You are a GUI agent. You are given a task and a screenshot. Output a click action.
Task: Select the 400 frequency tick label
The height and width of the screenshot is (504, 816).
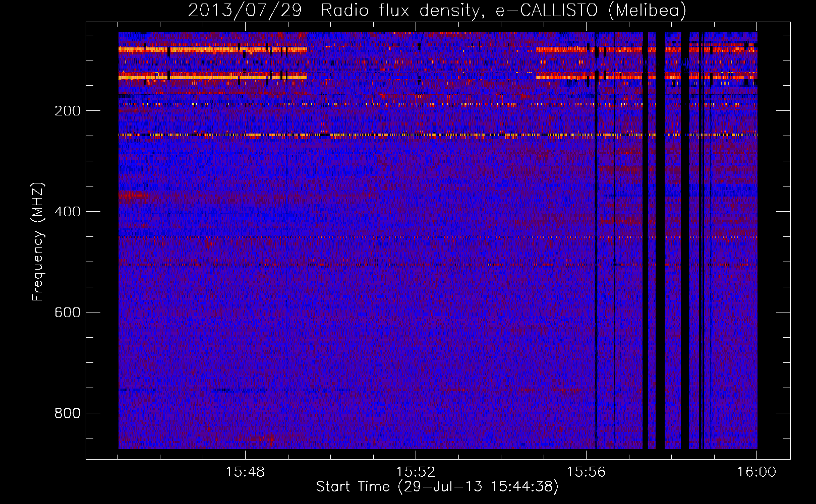(68, 212)
